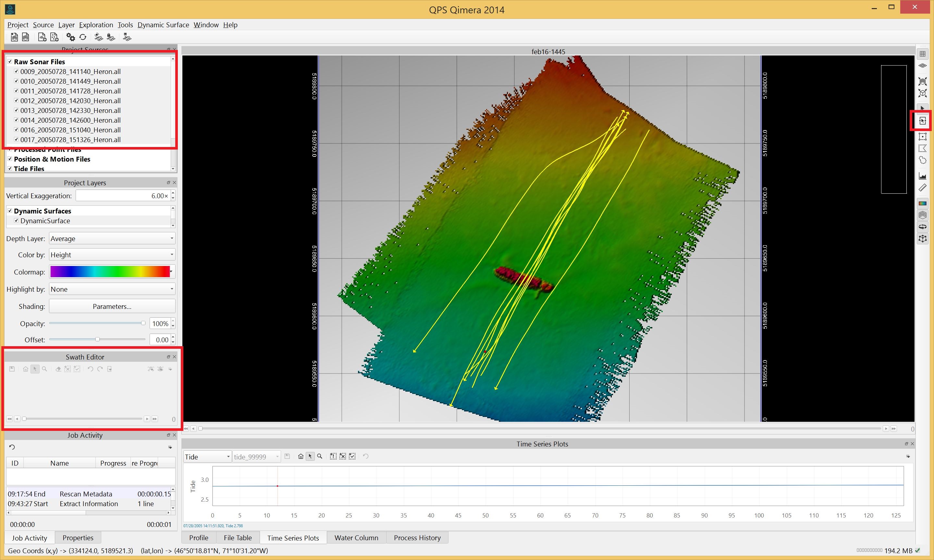Select the lasso selection tool

pos(922,160)
